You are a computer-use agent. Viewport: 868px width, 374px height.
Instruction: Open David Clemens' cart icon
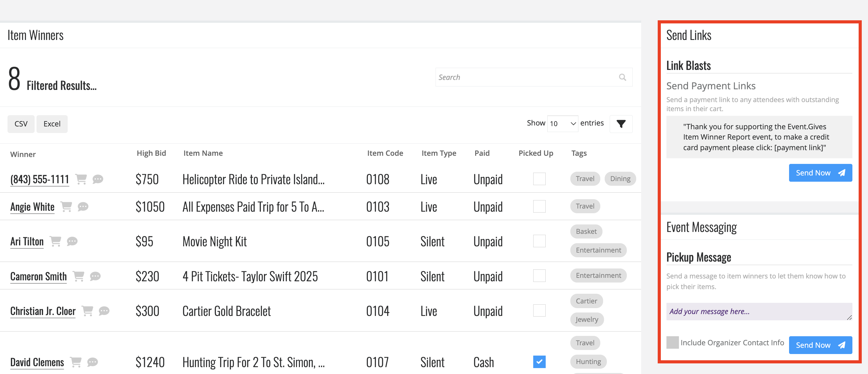(76, 362)
